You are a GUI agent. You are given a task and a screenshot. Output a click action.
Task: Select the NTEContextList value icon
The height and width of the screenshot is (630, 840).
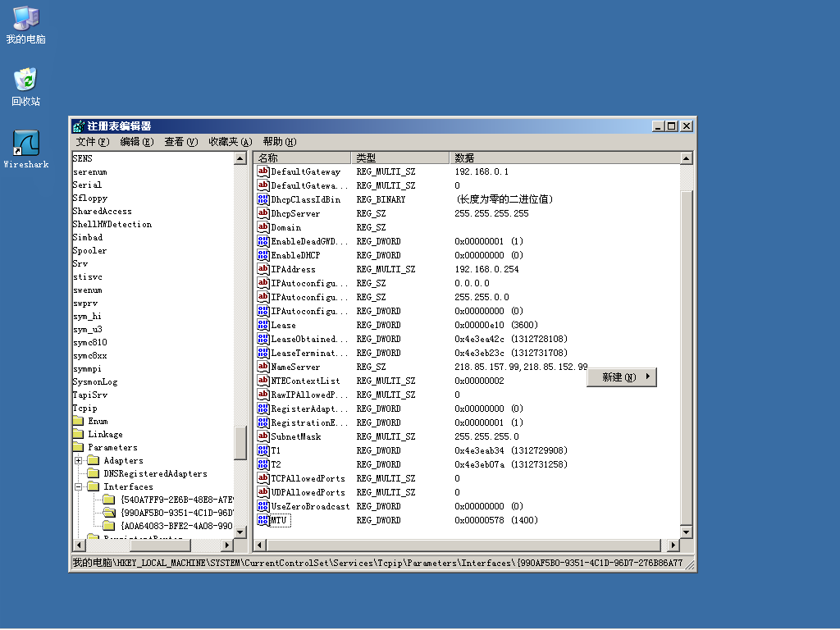pyautogui.click(x=262, y=381)
